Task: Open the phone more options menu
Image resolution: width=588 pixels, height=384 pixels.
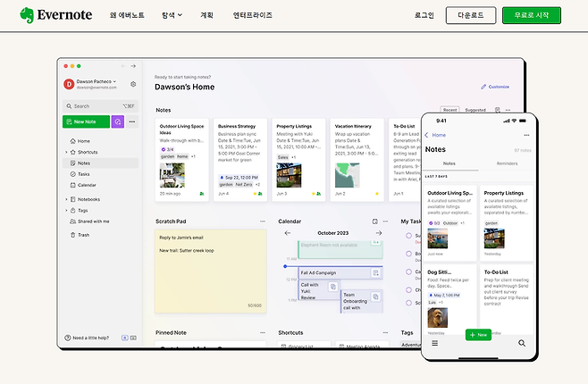Action: coord(526,135)
